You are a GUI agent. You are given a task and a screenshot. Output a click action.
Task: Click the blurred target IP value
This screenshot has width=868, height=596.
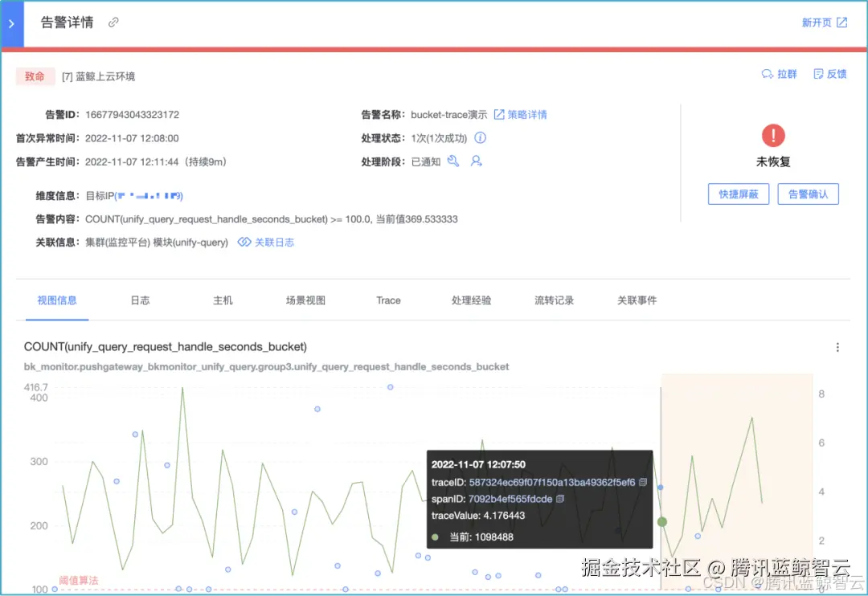pyautogui.click(x=149, y=195)
